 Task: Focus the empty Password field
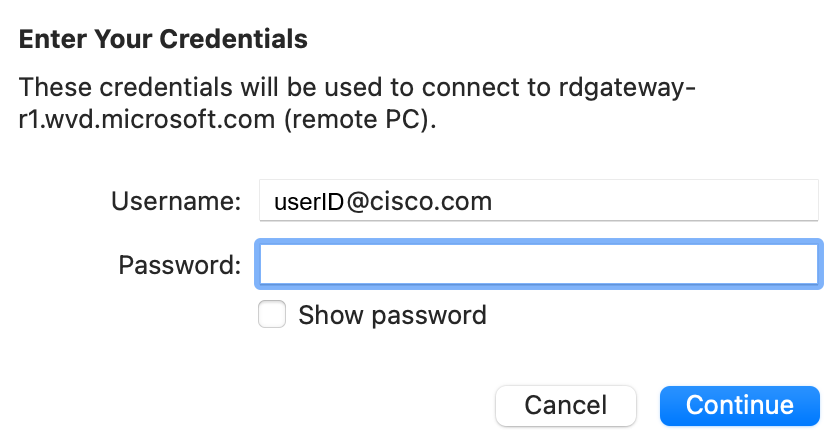pyautogui.click(x=538, y=264)
